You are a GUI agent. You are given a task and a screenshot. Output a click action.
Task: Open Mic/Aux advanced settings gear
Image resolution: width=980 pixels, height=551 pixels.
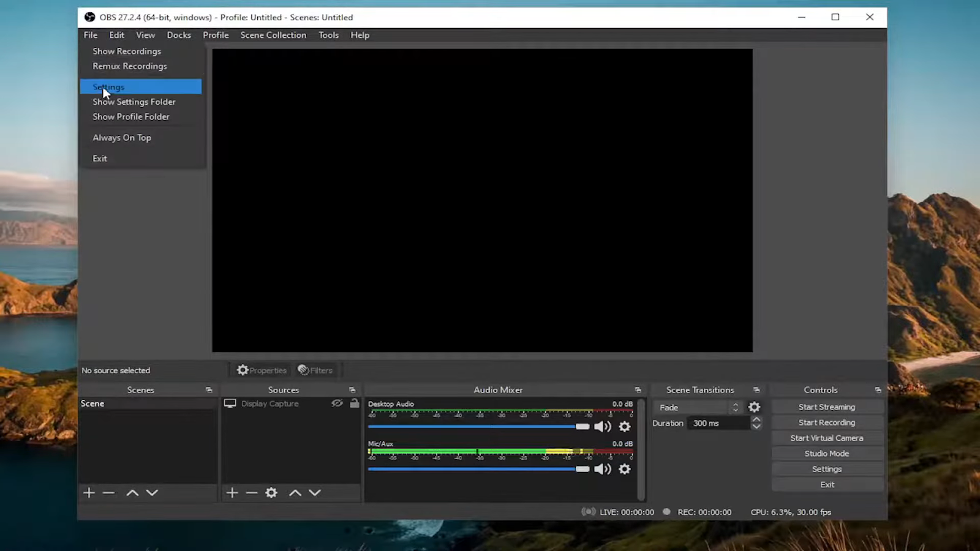(x=624, y=469)
